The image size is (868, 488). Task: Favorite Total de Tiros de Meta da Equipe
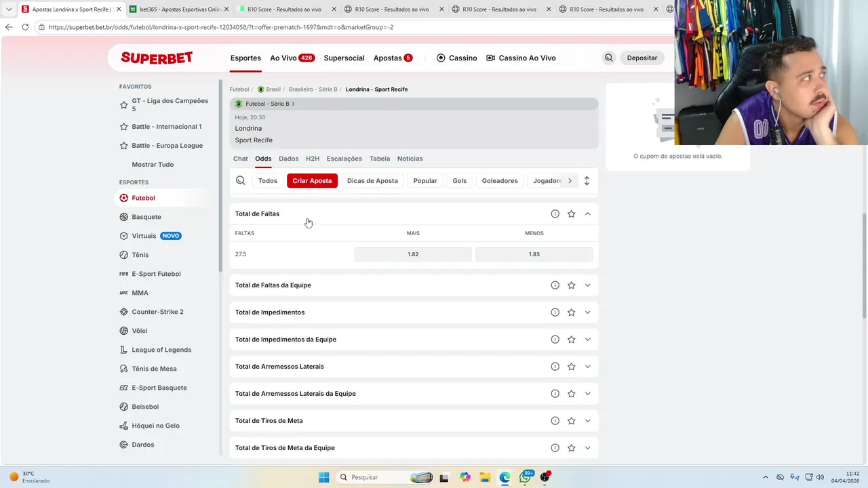[x=571, y=448]
